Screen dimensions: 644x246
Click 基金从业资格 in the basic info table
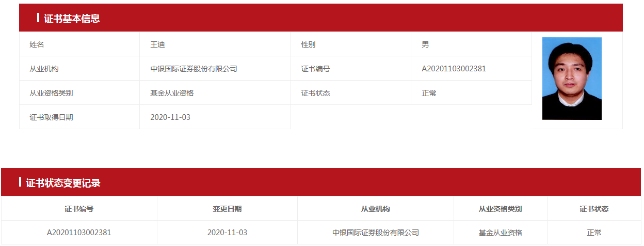172,93
